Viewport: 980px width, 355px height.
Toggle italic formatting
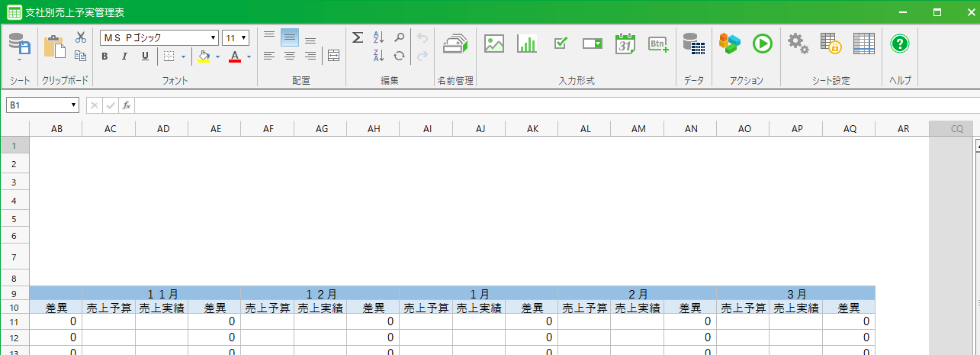point(125,56)
